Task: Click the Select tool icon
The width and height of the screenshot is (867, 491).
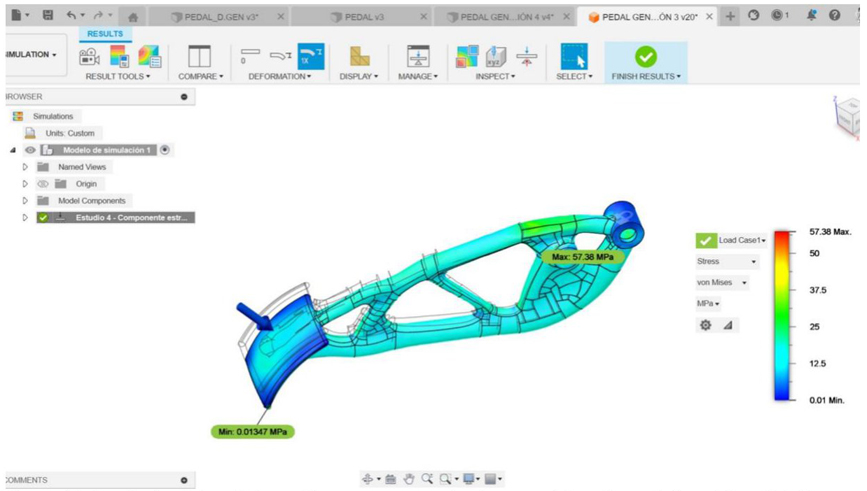Action: click(574, 57)
